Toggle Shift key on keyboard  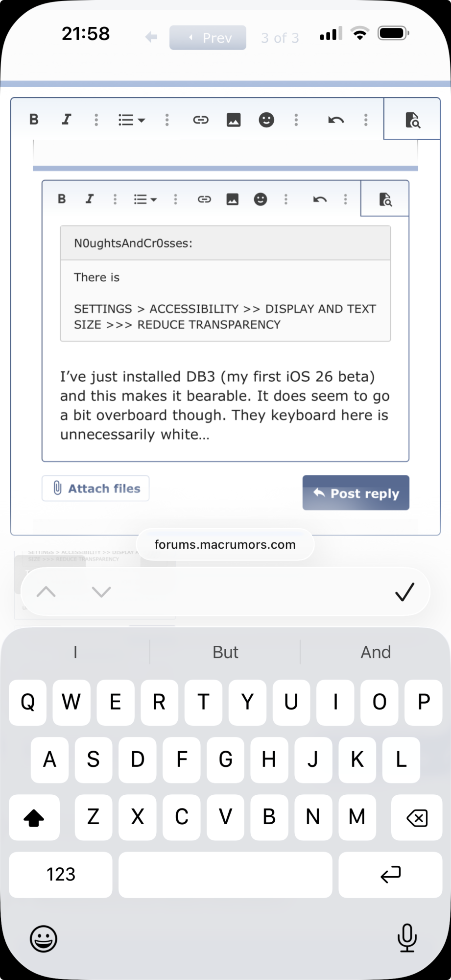[x=34, y=817]
